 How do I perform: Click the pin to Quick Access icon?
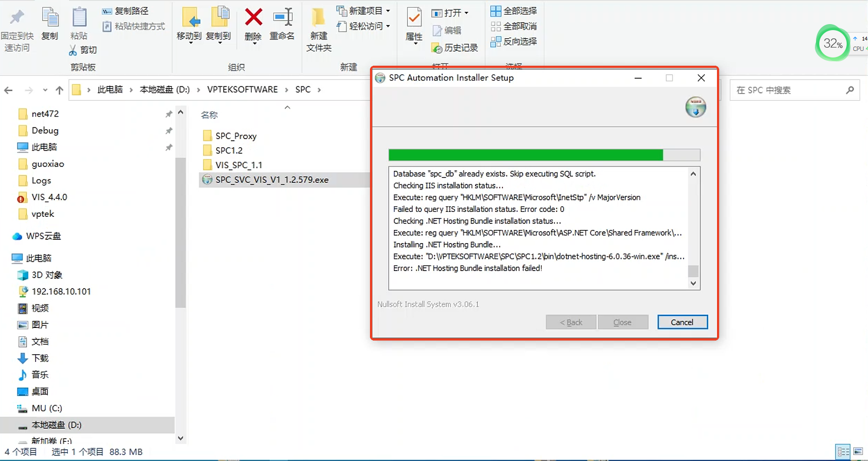pyautogui.click(x=17, y=17)
